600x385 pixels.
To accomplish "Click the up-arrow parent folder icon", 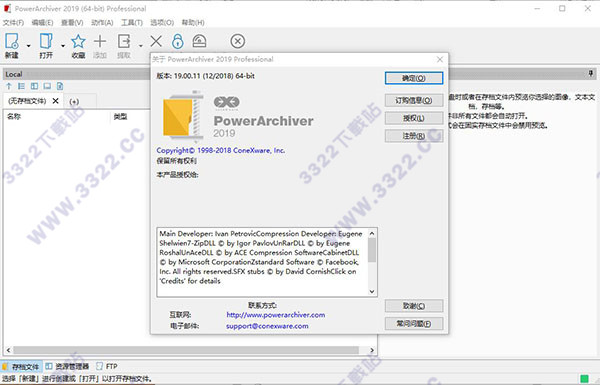I will (9, 86).
